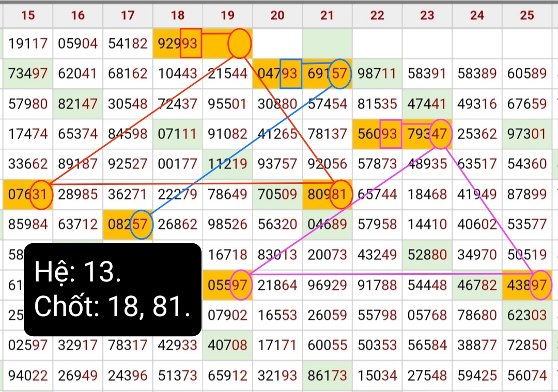Image resolution: width=558 pixels, height=392 pixels.
Task: Select the green cell 73497
Action: 28,74
